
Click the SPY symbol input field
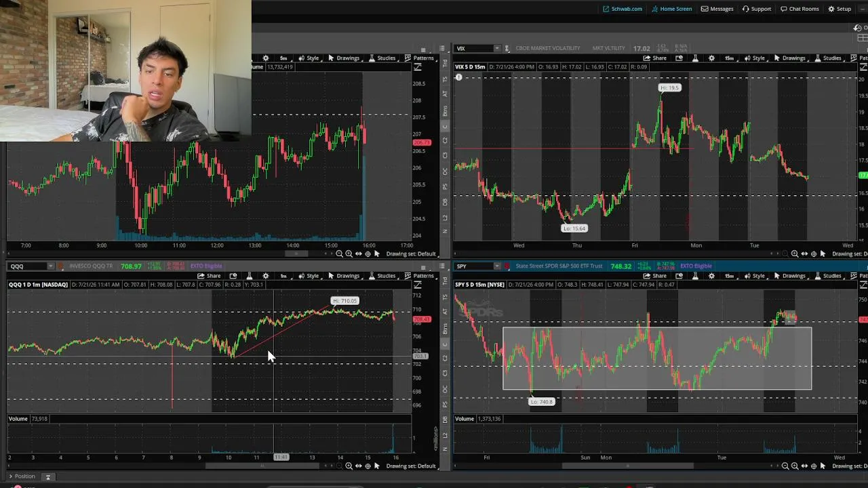coord(473,266)
